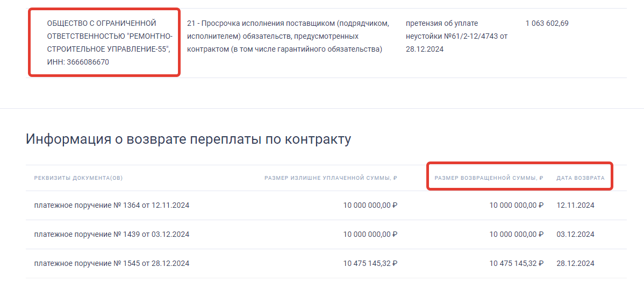Click returned amount in payment order 1364 row
The width and height of the screenshot is (644, 281).
click(x=516, y=206)
